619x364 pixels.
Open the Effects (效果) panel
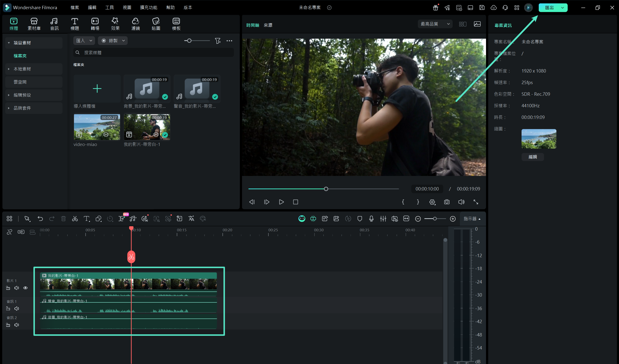pyautogui.click(x=115, y=24)
